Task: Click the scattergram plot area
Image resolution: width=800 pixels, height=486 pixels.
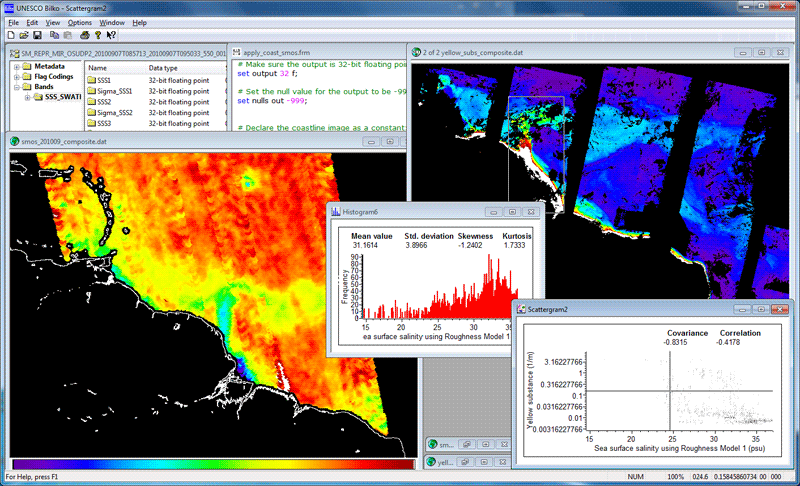Action: [x=680, y=391]
